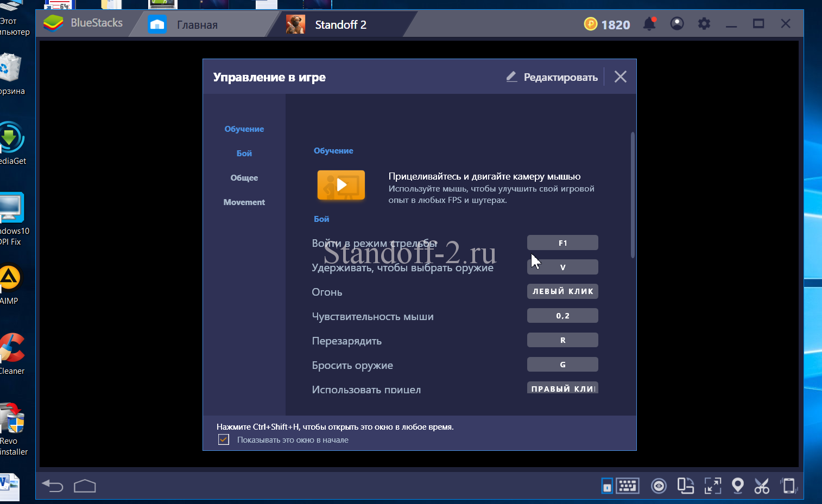Select Бой in the sidebar
The width and height of the screenshot is (822, 504).
coord(244,153)
